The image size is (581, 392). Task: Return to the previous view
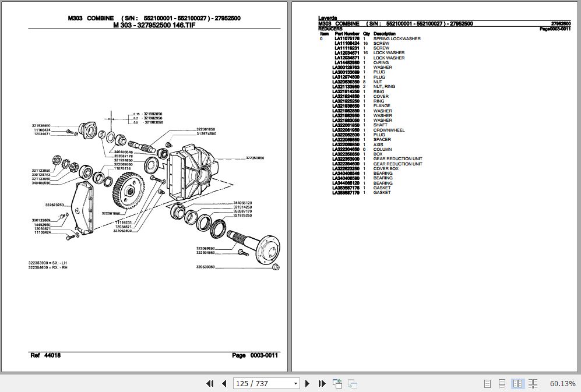[x=336, y=384]
